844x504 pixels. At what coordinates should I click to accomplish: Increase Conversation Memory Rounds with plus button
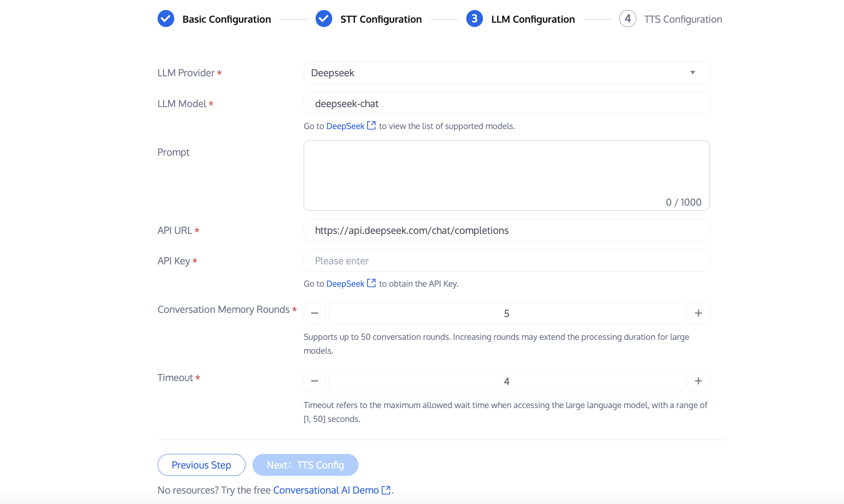point(698,313)
